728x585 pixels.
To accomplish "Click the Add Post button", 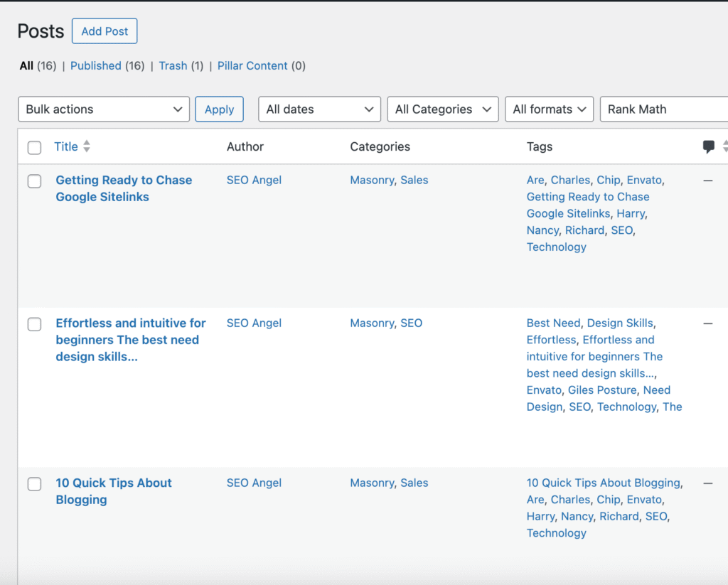I will [105, 31].
